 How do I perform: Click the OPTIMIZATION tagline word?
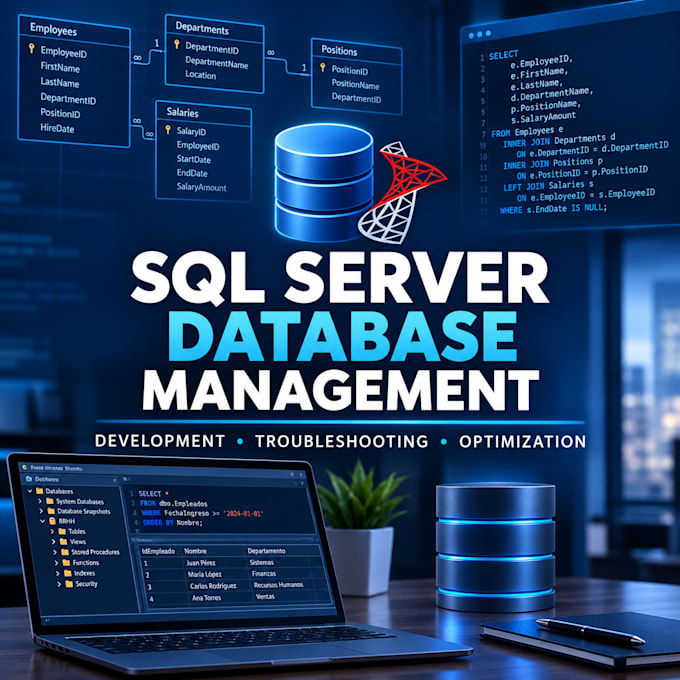pyautogui.click(x=522, y=441)
